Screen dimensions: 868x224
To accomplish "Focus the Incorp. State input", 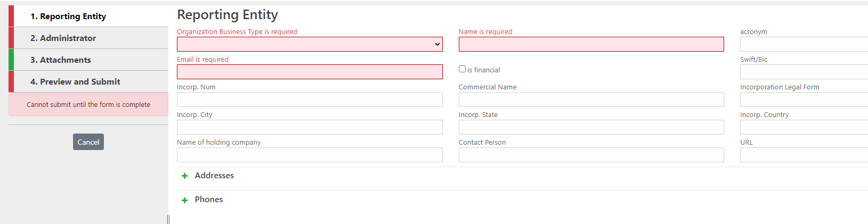I will point(591,127).
